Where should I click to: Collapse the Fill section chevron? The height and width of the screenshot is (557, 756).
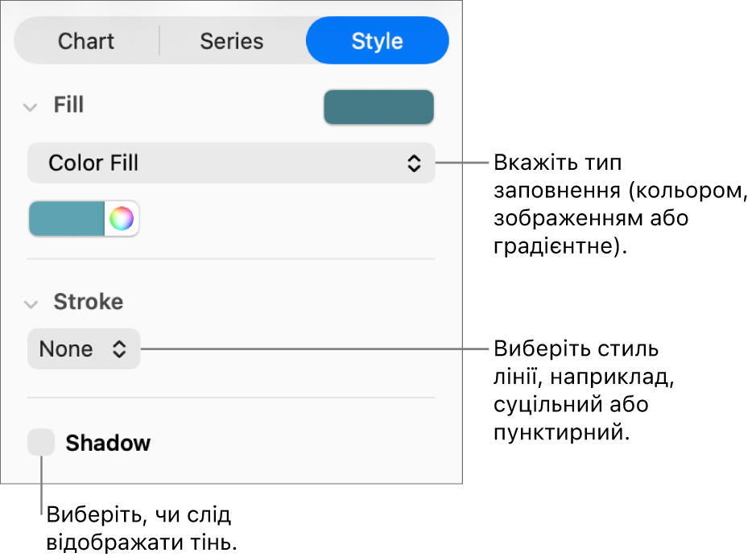31,106
